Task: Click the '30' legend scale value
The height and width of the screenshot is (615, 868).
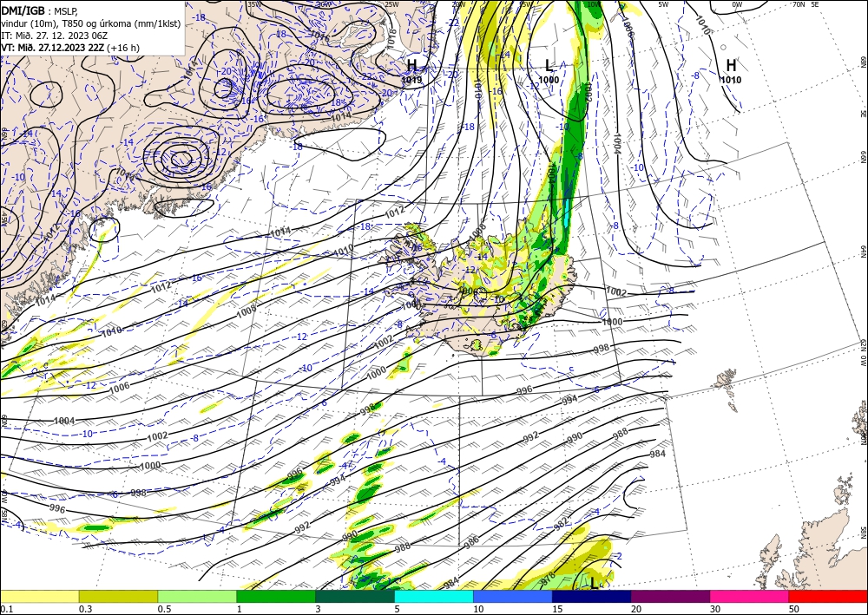Action: [x=715, y=609]
